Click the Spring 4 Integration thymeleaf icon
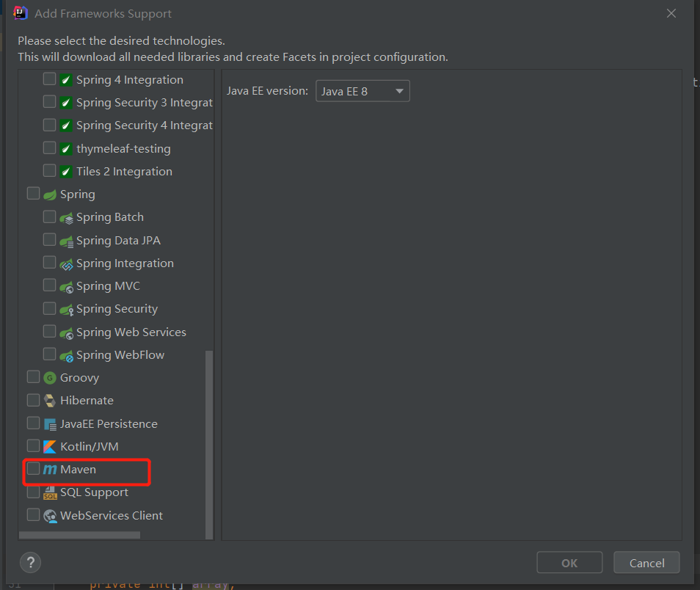 click(66, 80)
